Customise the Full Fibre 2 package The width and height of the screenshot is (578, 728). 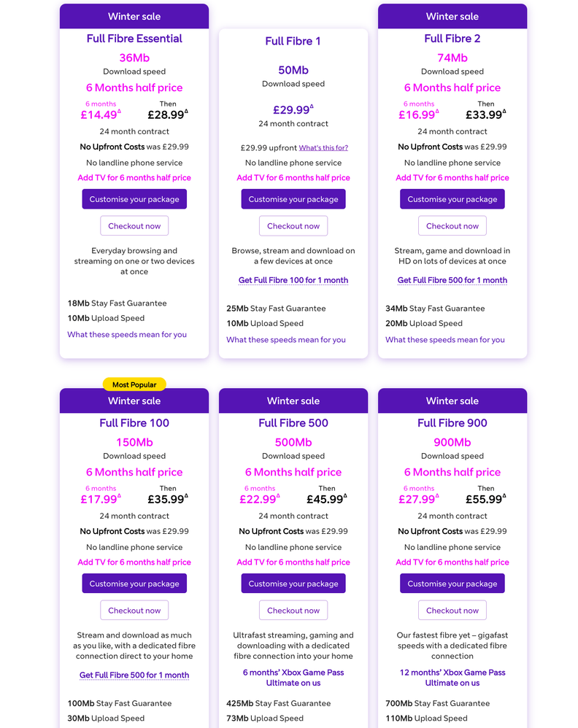point(452,199)
